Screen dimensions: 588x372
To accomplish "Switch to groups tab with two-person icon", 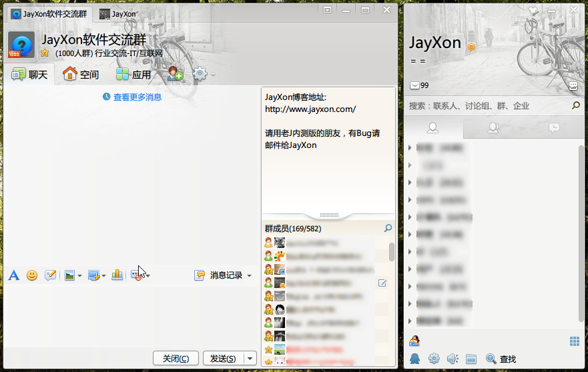I will click(493, 128).
